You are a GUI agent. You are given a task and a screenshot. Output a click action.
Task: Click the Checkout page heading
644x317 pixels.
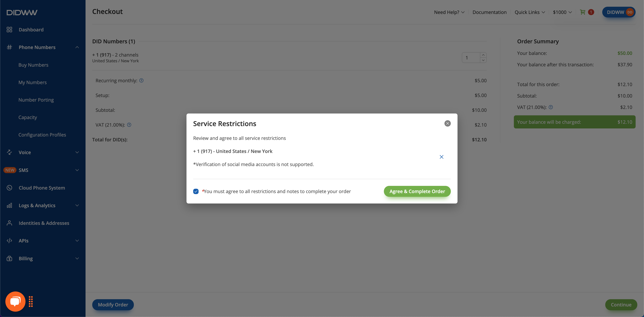tap(108, 12)
